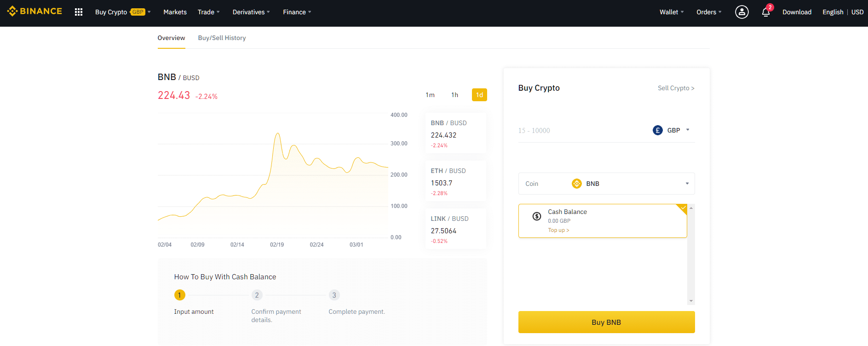The height and width of the screenshot is (346, 868).
Task: Open notifications bell icon
Action: 766,12
